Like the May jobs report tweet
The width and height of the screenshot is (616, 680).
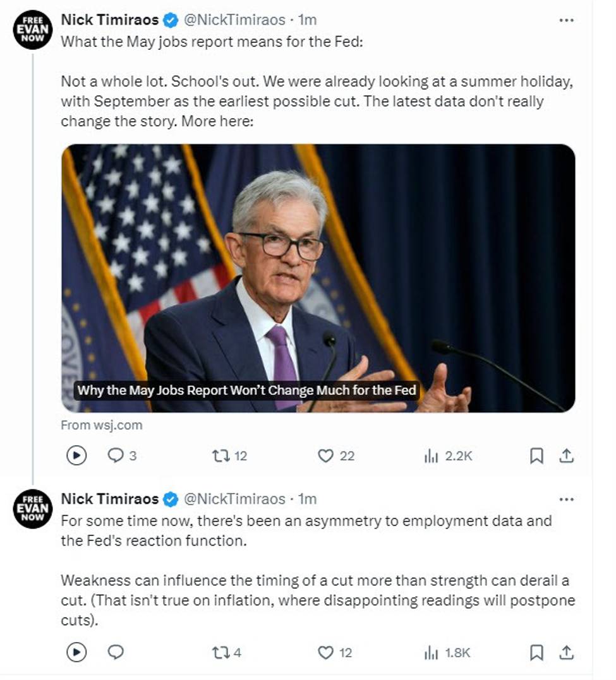(325, 455)
